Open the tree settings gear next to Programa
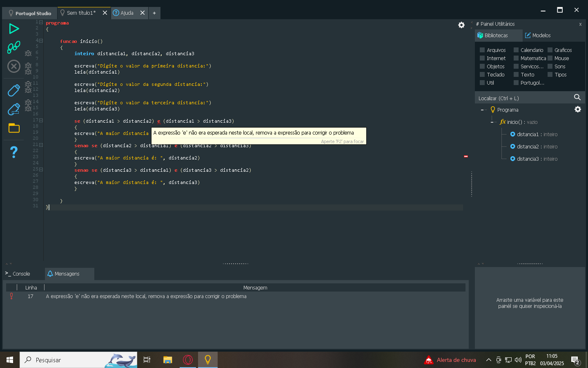 click(x=578, y=109)
